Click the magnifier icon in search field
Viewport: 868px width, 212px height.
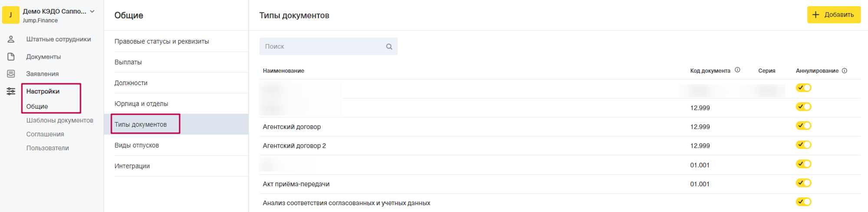(389, 46)
